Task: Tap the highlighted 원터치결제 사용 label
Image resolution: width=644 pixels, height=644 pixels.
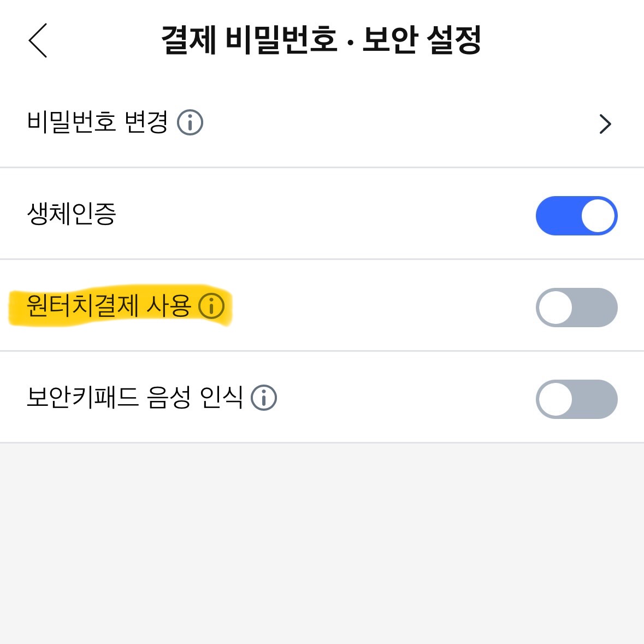Action: point(107,307)
